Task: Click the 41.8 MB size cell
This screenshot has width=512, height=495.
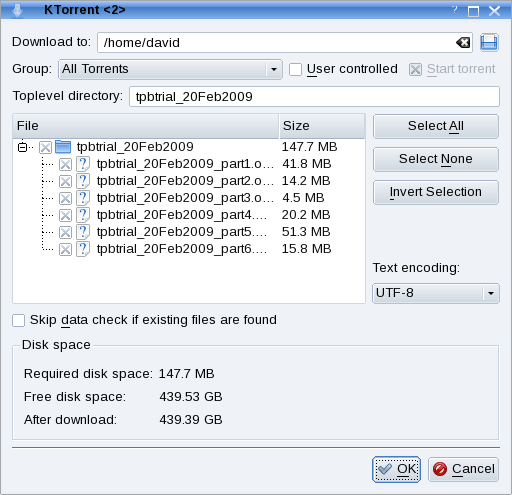Action: click(307, 164)
